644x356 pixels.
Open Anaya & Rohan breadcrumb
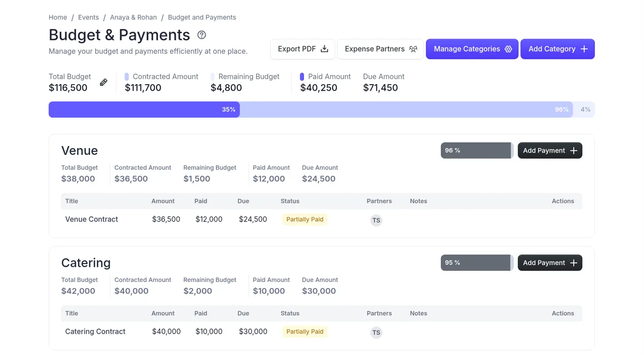click(x=133, y=17)
